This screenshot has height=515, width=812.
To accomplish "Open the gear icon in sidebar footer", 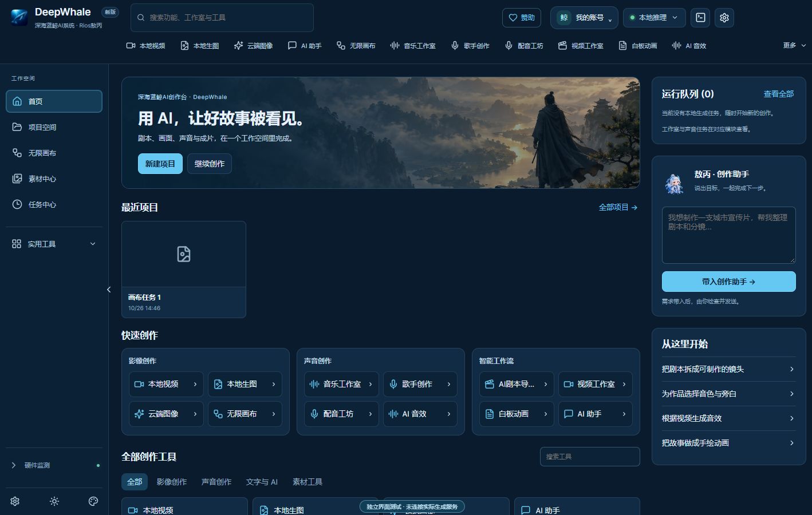I will tap(15, 501).
